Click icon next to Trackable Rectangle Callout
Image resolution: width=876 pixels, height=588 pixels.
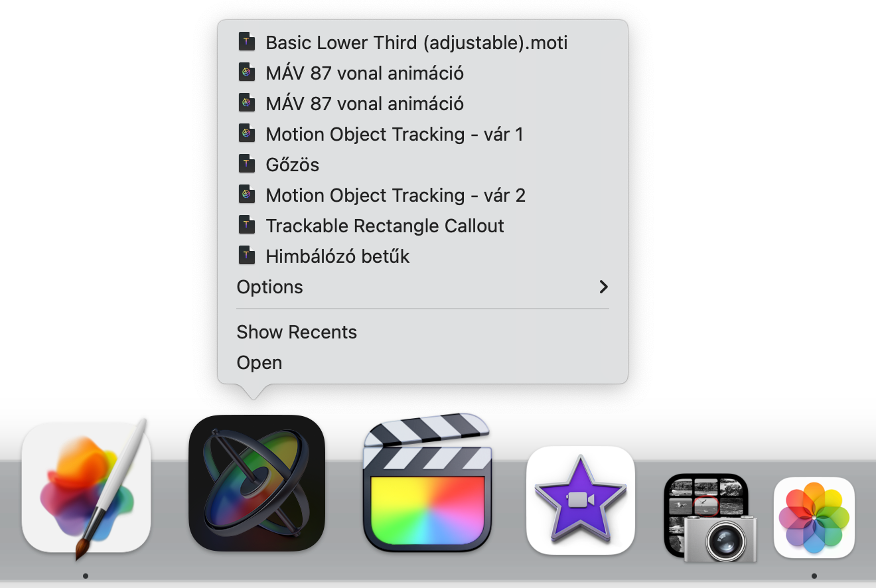pos(246,224)
